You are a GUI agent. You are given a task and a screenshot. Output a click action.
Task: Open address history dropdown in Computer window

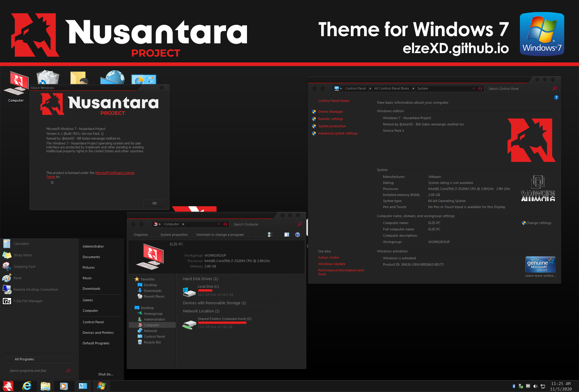pos(219,224)
